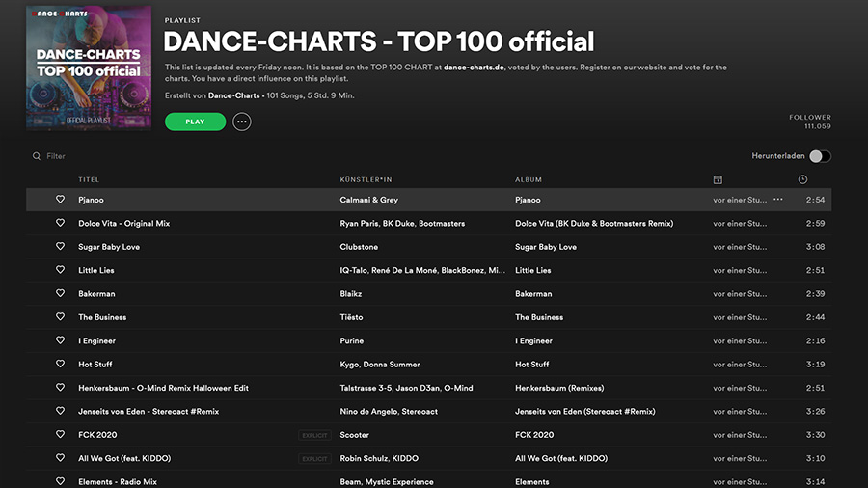Open the Little Lies album link
868x488 pixels.
pos(533,270)
